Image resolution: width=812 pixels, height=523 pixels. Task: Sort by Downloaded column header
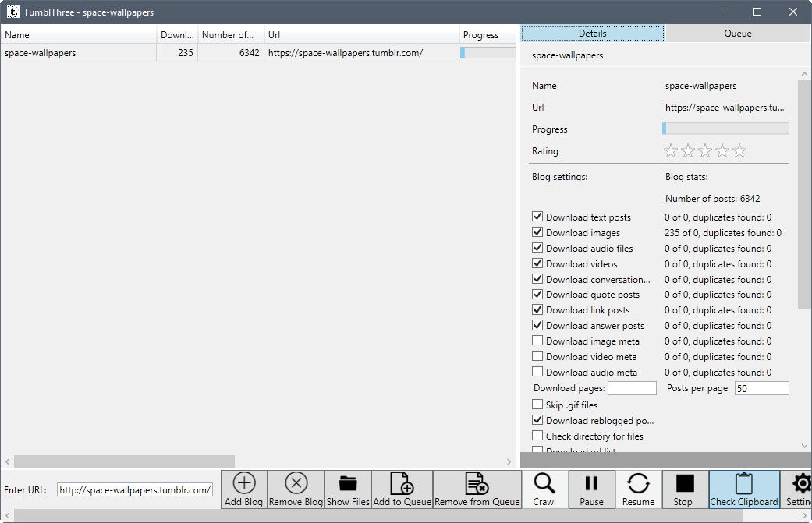pyautogui.click(x=177, y=34)
